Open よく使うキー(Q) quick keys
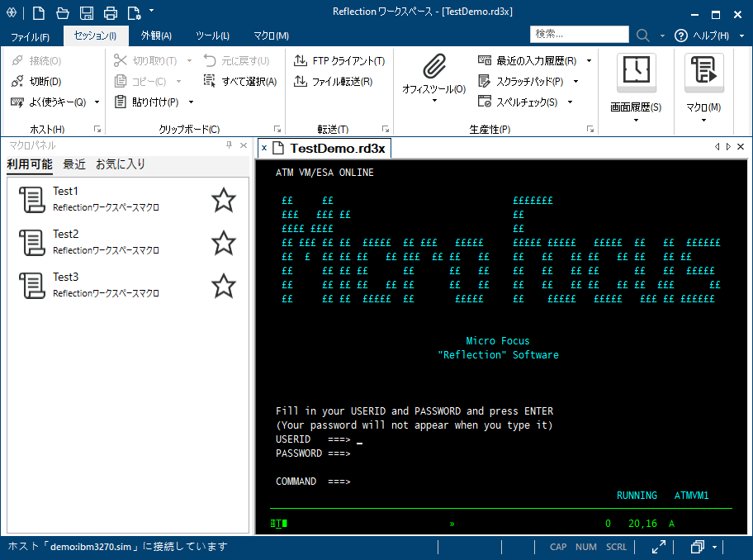Viewport: 753px width, 560px height. pyautogui.click(x=49, y=102)
